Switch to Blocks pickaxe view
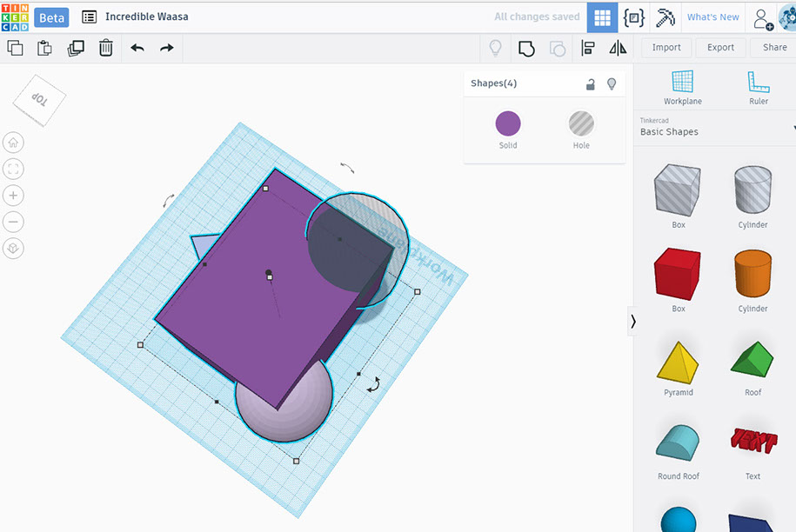The height and width of the screenshot is (532, 796). point(665,17)
